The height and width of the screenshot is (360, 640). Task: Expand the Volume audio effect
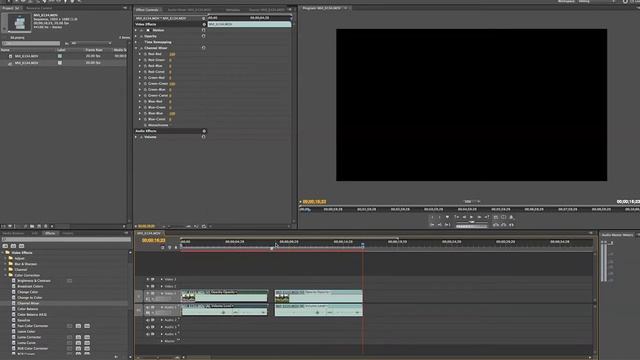click(136, 137)
